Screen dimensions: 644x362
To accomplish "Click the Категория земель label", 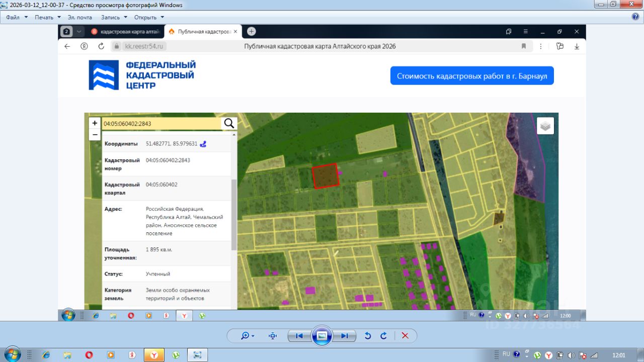I will [118, 294].
